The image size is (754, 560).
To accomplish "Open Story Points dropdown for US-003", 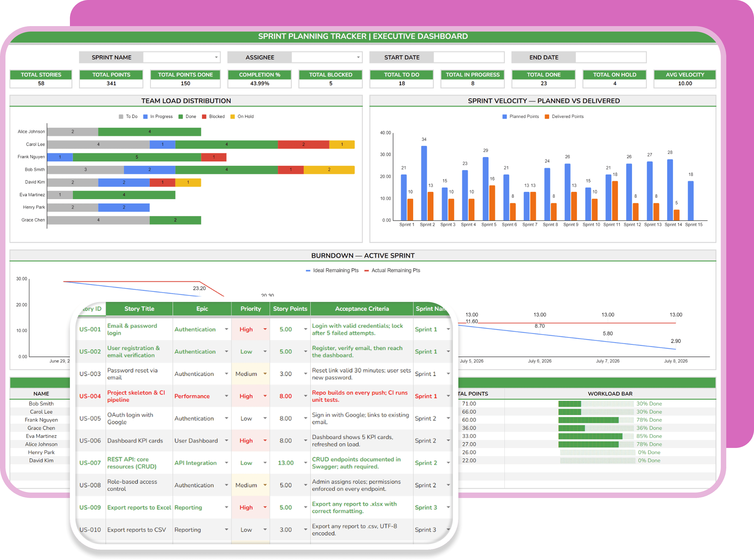I will tap(305, 373).
